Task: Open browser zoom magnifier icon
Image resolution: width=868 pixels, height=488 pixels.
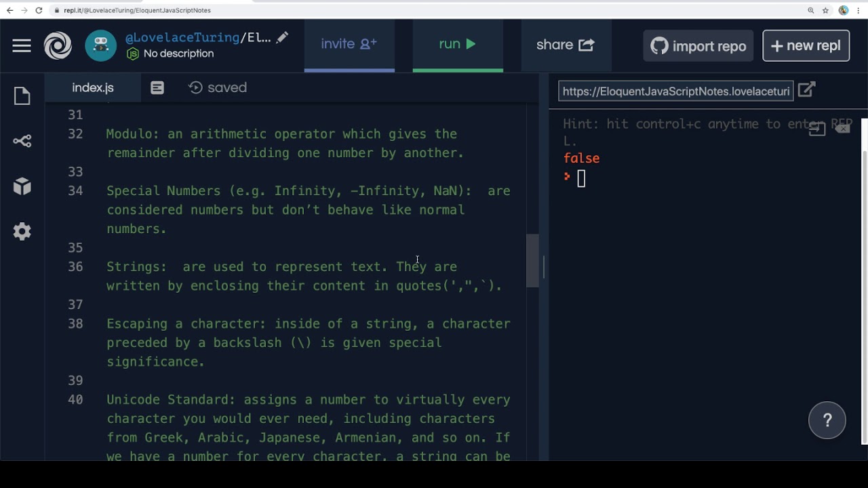Action: 811,10
